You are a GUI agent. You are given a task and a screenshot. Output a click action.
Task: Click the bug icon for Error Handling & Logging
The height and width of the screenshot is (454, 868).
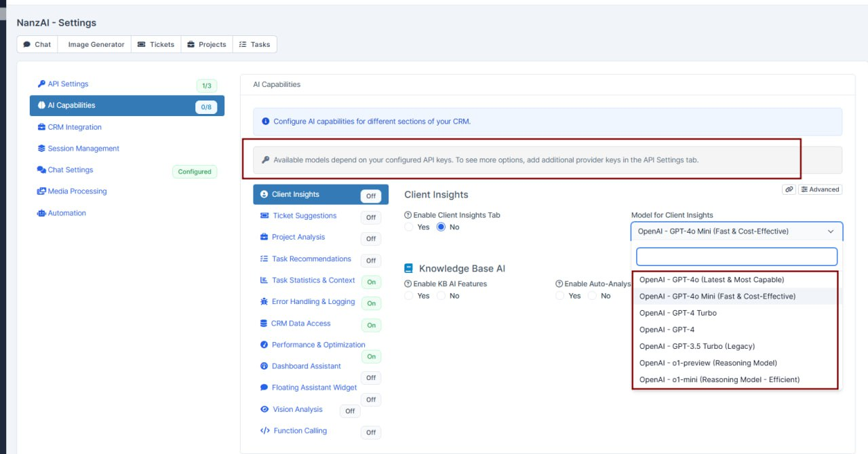pyautogui.click(x=264, y=302)
